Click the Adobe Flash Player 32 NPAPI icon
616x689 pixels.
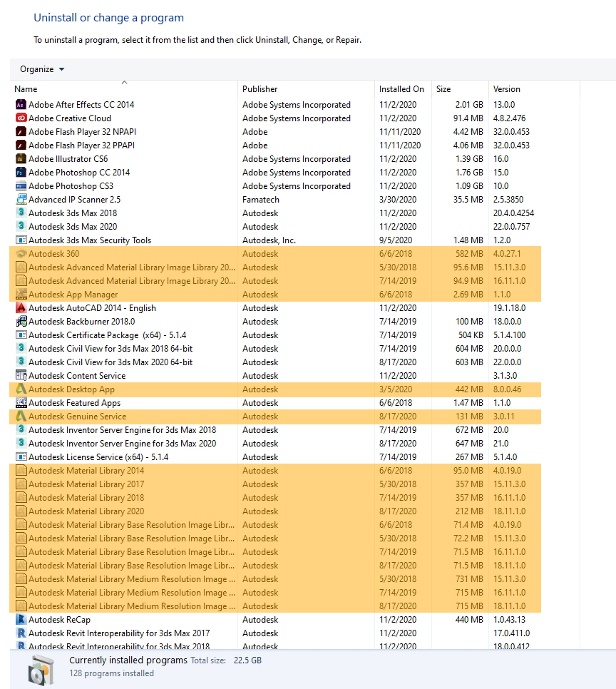click(21, 132)
